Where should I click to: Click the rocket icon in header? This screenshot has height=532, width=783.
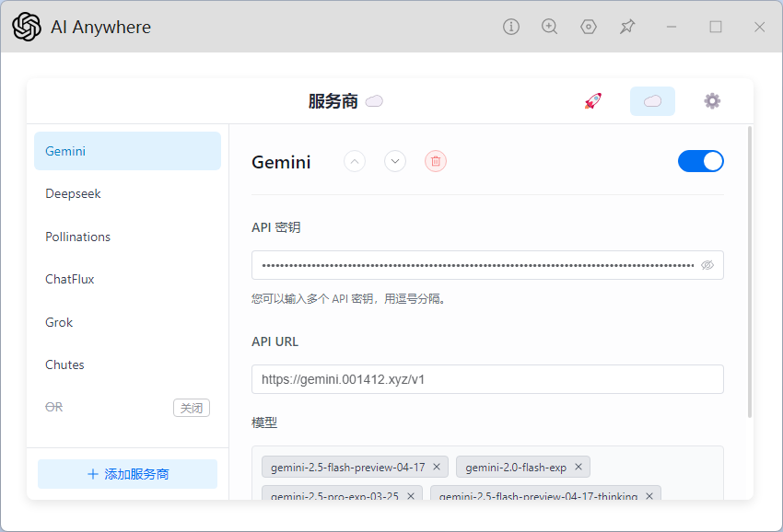click(x=592, y=101)
